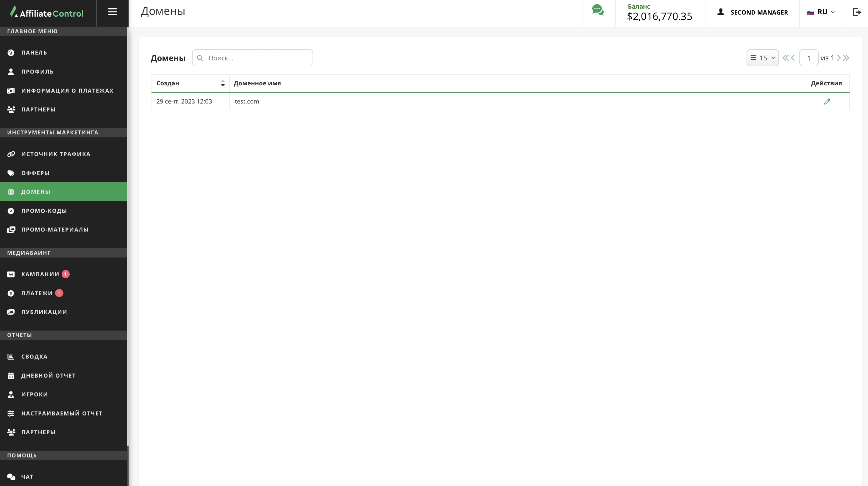The image size is (868, 486).
Task: Click the AffiliateControl logo
Action: point(47,13)
